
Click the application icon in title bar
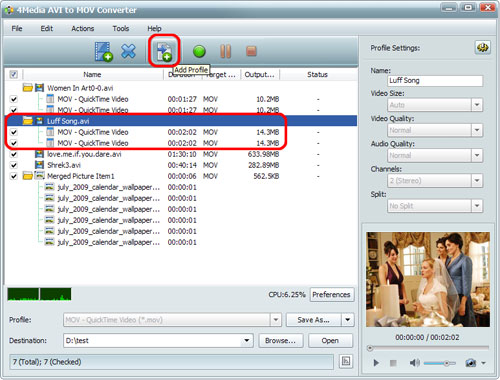9,10
